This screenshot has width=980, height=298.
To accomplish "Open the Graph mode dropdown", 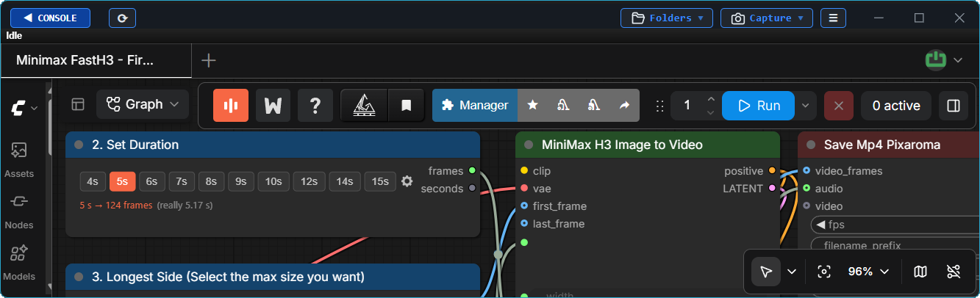I will (143, 105).
